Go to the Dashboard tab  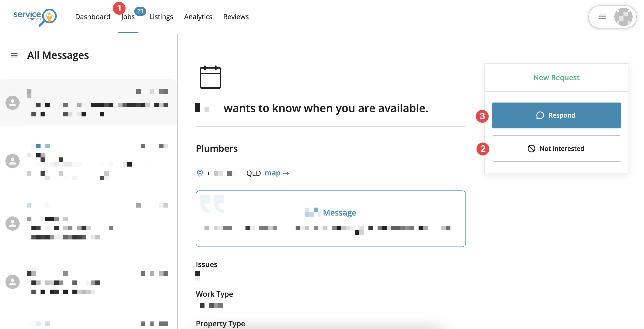coord(92,17)
